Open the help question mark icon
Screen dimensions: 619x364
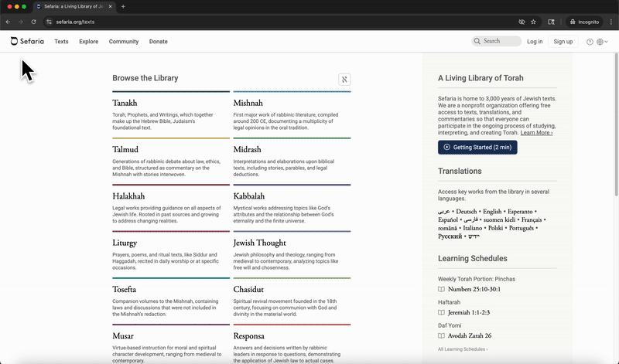pyautogui.click(x=590, y=42)
